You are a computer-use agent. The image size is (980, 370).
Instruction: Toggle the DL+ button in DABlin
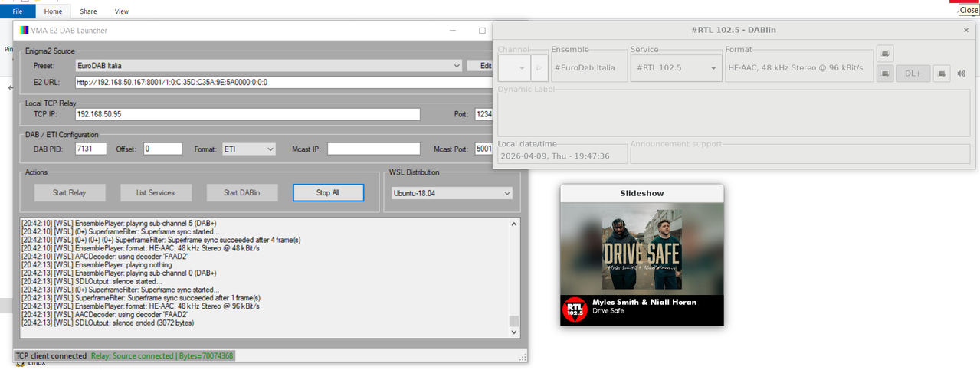[x=913, y=74]
